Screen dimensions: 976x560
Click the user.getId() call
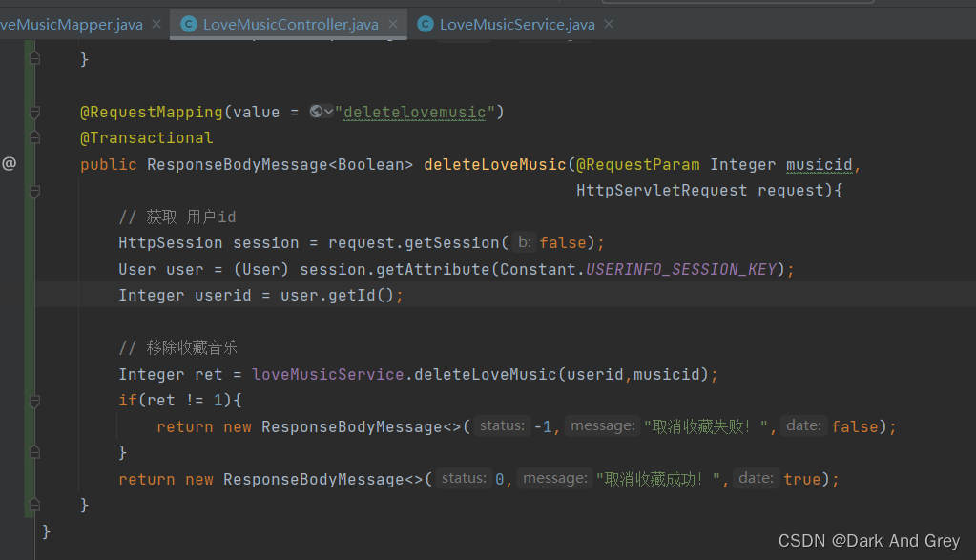pyautogui.click(x=338, y=295)
